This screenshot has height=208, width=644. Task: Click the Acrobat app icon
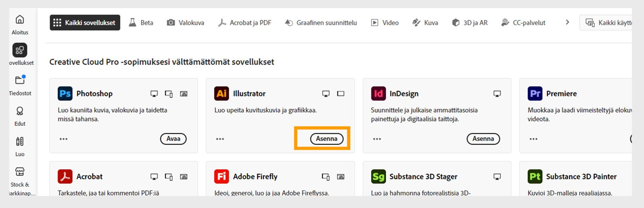point(65,176)
